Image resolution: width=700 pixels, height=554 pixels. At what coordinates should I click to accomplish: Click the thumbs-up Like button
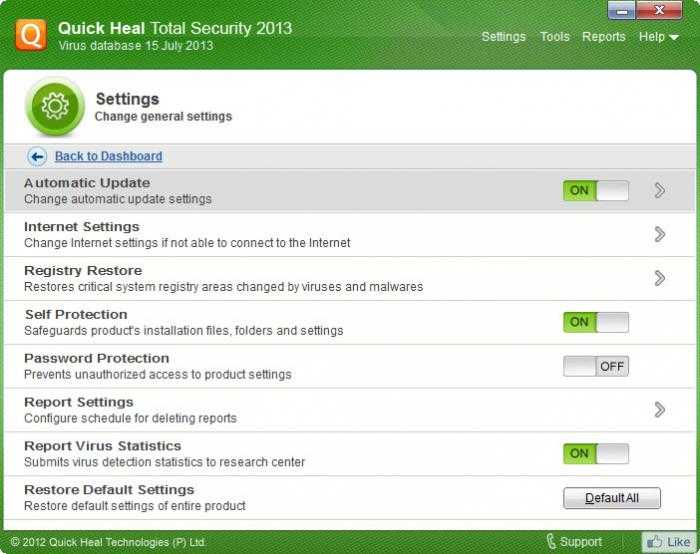point(668,542)
